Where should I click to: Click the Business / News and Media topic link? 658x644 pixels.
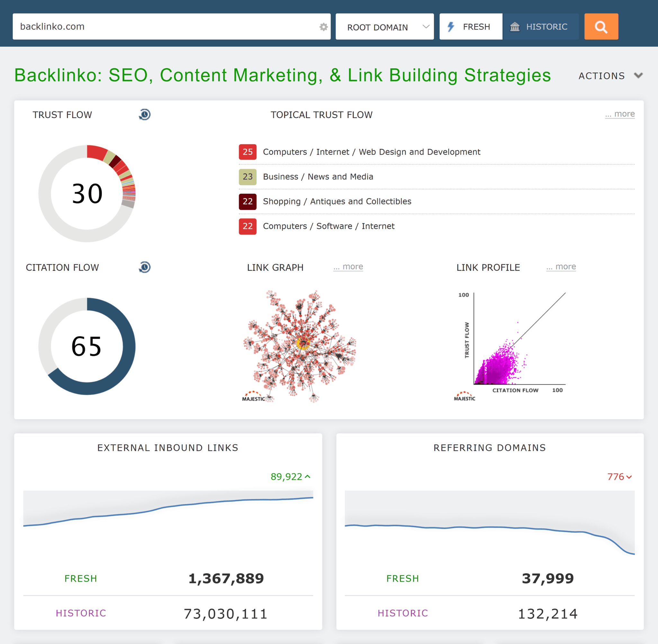coord(318,176)
